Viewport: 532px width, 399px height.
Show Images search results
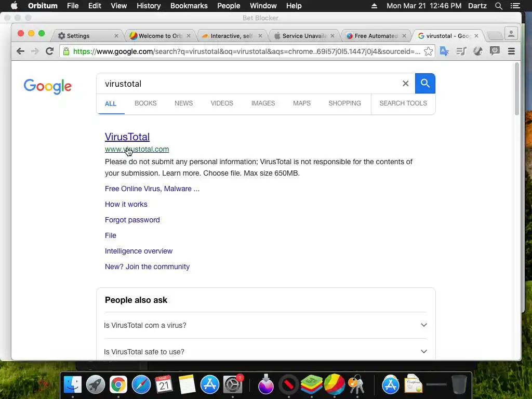coord(263,103)
